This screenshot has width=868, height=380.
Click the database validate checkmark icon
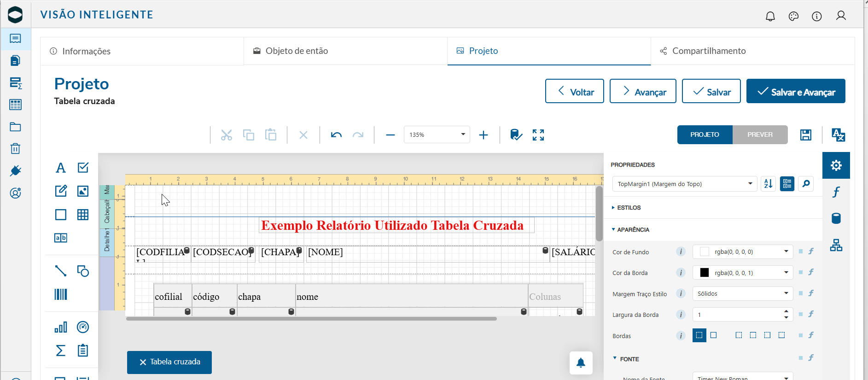click(x=516, y=135)
